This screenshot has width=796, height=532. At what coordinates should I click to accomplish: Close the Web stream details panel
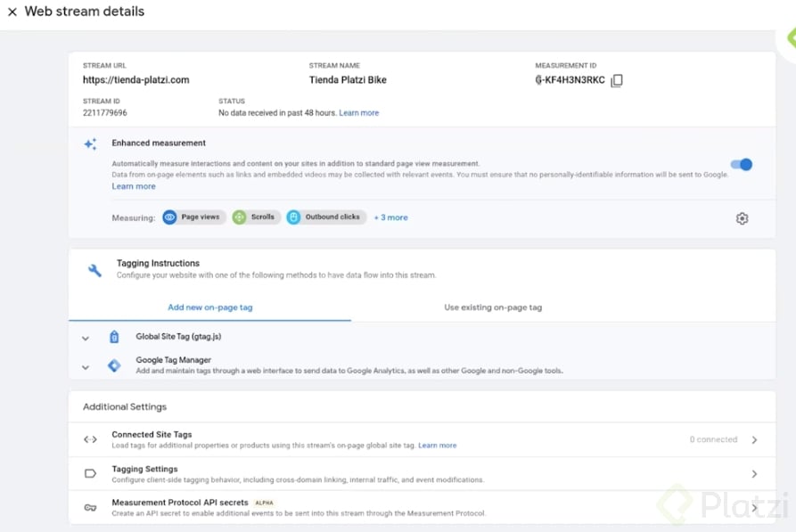12,12
